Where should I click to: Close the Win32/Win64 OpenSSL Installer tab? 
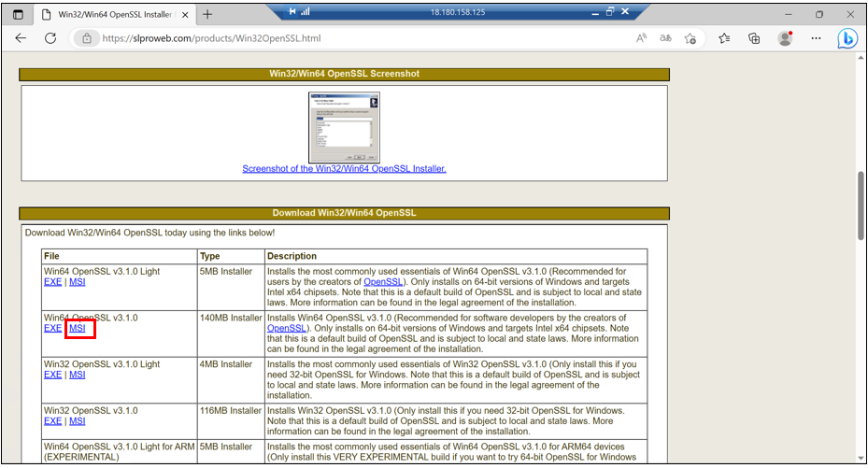(x=185, y=15)
